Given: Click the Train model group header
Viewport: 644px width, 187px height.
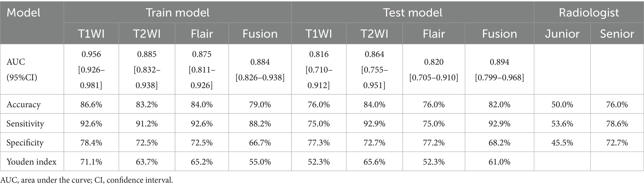Looking at the screenshot, I should pos(178,13).
